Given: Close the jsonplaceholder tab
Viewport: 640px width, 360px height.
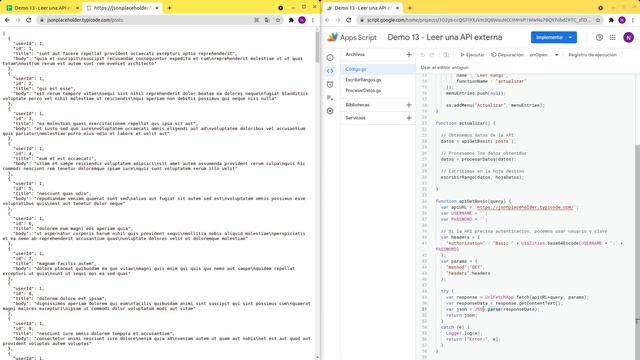Looking at the screenshot, I should point(157,8).
